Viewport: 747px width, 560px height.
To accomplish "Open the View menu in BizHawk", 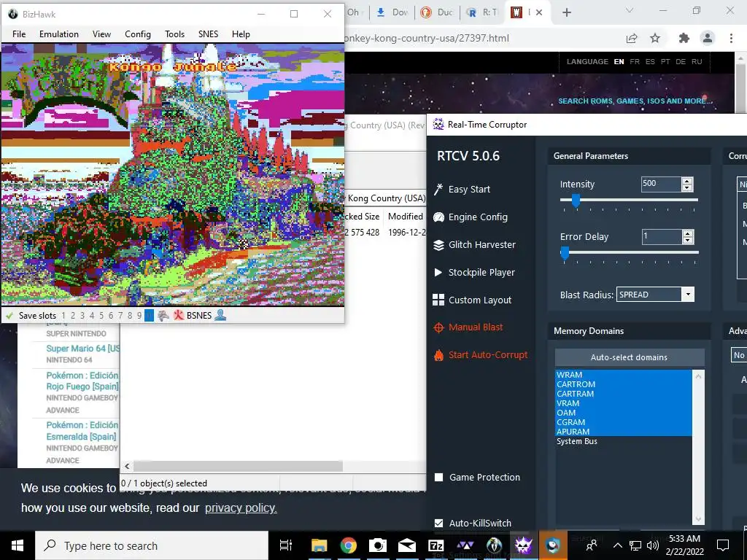I will (x=101, y=34).
